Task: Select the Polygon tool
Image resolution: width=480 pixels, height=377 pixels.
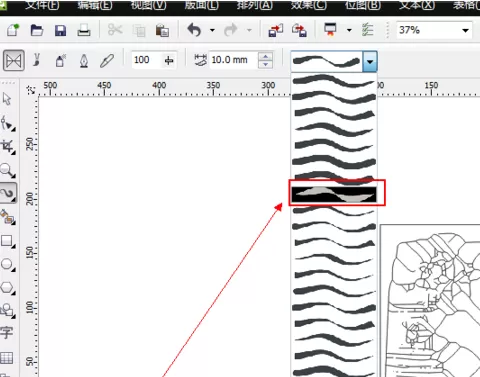Action: coord(7,287)
